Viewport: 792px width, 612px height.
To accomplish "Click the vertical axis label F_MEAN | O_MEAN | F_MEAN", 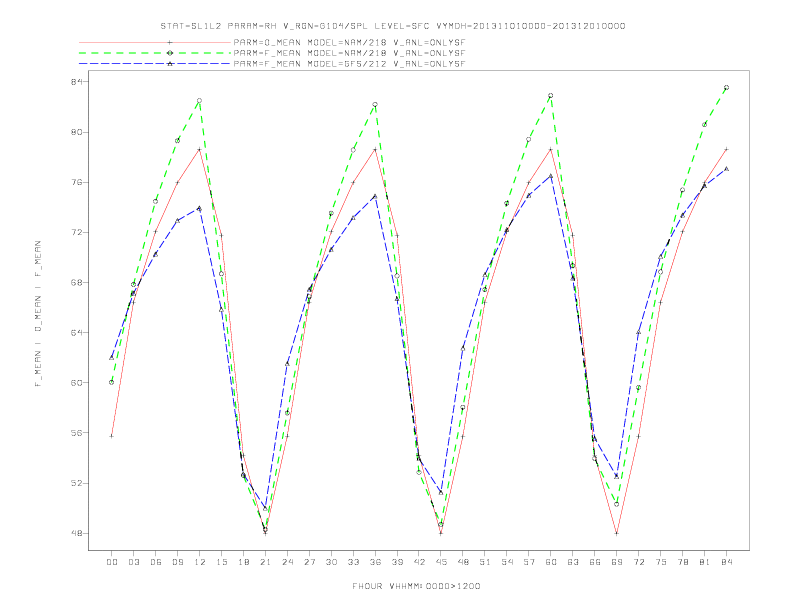I will coord(38,314).
